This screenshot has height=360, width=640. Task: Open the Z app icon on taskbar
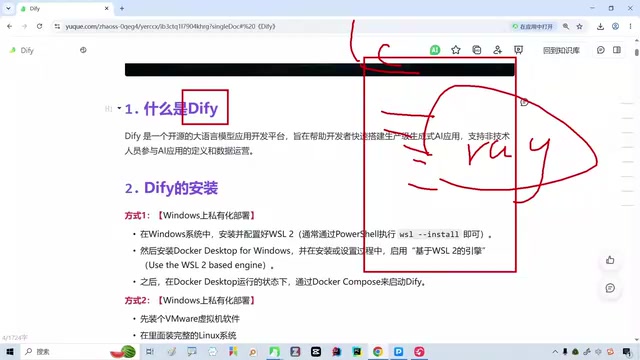[295, 351]
